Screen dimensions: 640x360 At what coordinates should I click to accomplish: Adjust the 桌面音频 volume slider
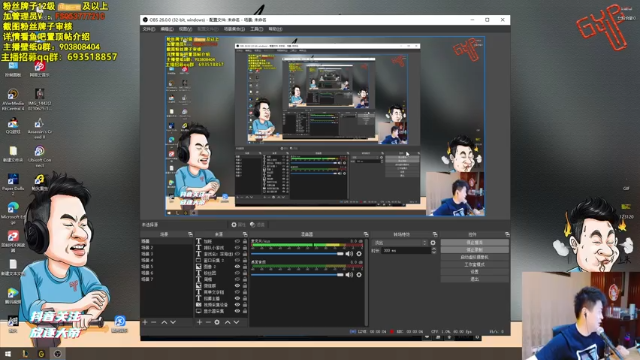(x=298, y=275)
